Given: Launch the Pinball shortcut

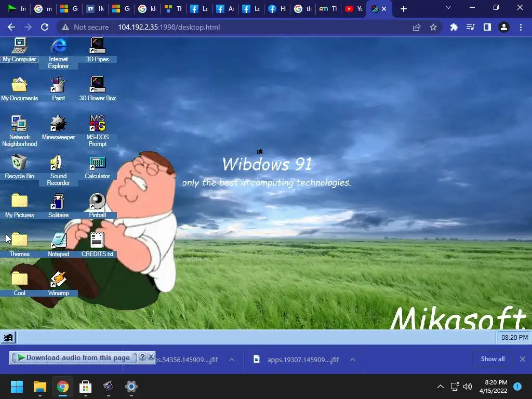Looking at the screenshot, I should pyautogui.click(x=97, y=206).
